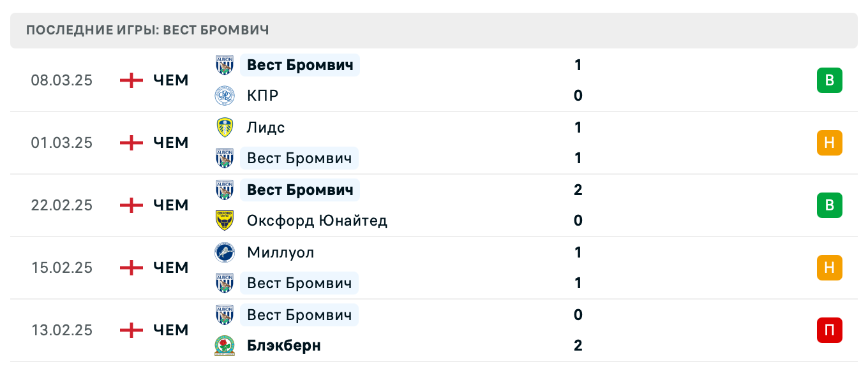Open the Вест Бромвич team name link in first row

pyautogui.click(x=300, y=65)
